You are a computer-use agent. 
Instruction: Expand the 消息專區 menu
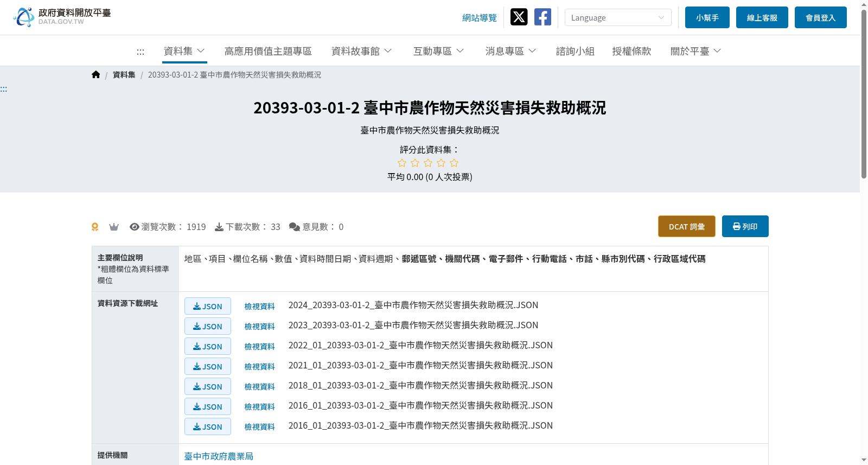[x=511, y=51]
